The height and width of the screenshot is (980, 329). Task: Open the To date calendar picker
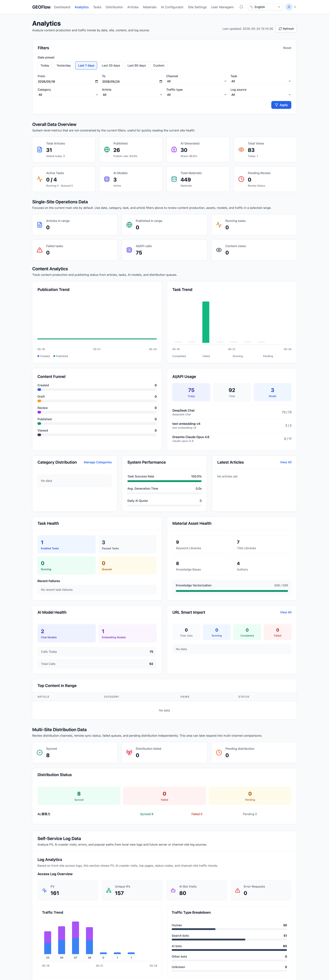161,81
